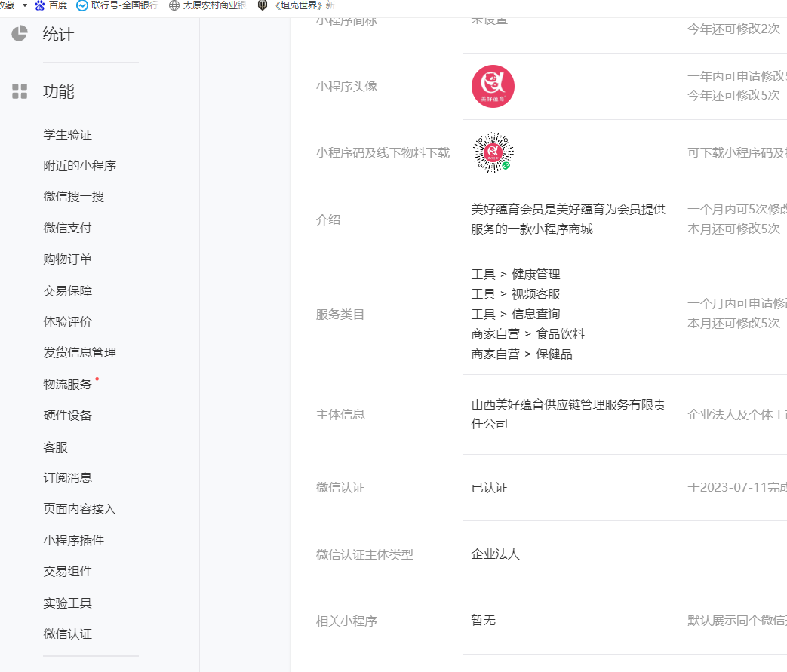Image resolution: width=787 pixels, height=672 pixels.
Task: Open the 统计 section
Action: tap(58, 34)
